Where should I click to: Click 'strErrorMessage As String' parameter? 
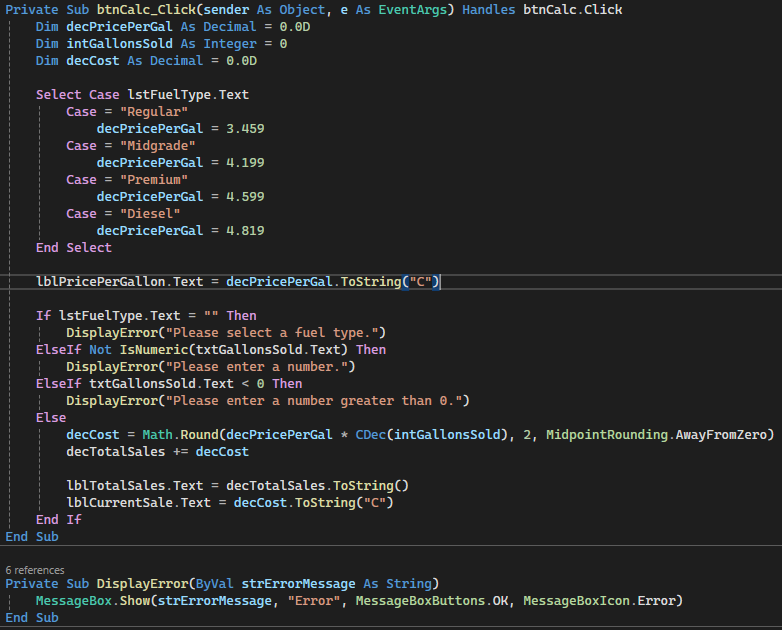[x=337, y=584]
